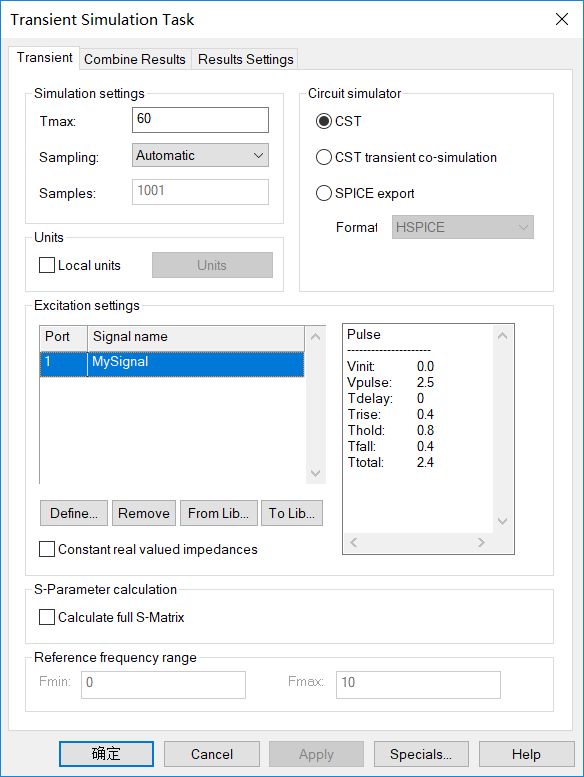Switch to the Combine Results tab

coord(135,59)
